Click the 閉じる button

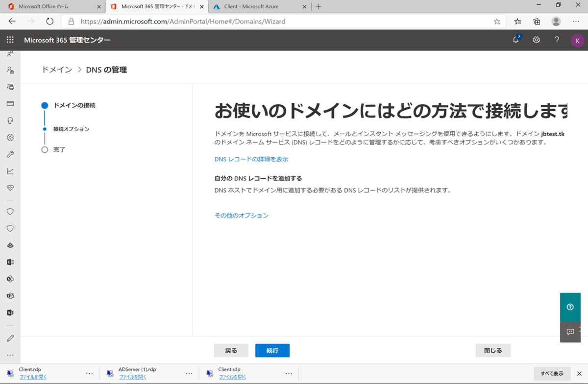point(493,351)
